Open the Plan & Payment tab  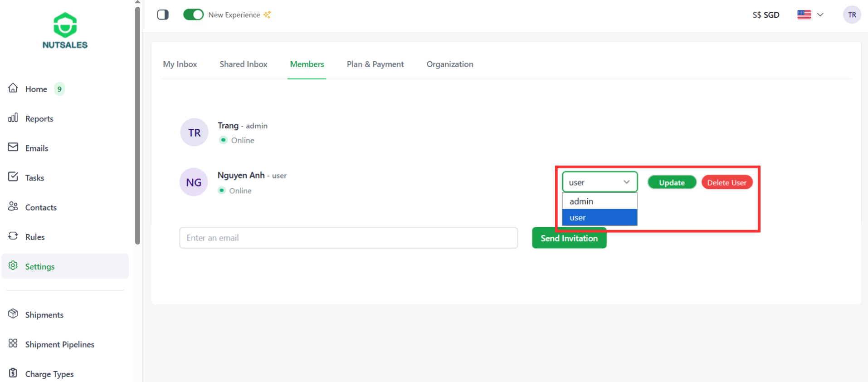[x=375, y=64]
